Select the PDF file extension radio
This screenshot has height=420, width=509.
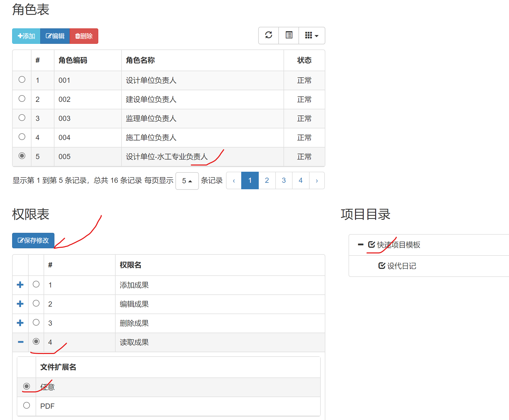27,406
